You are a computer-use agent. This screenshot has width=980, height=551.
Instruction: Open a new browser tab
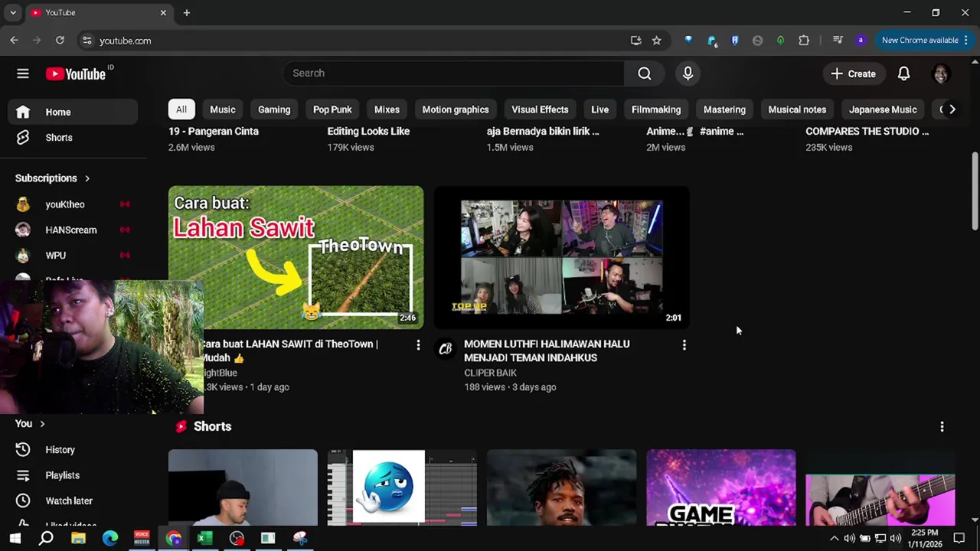(x=186, y=13)
